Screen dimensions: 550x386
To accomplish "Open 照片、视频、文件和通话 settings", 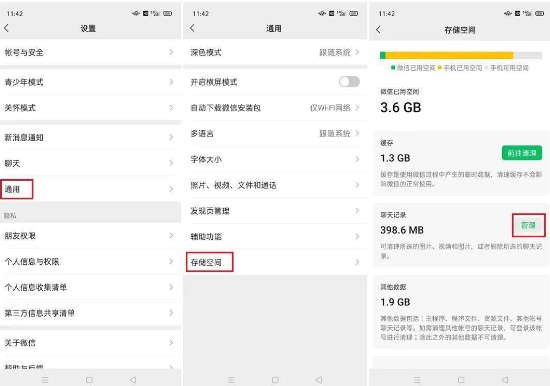I will click(275, 185).
